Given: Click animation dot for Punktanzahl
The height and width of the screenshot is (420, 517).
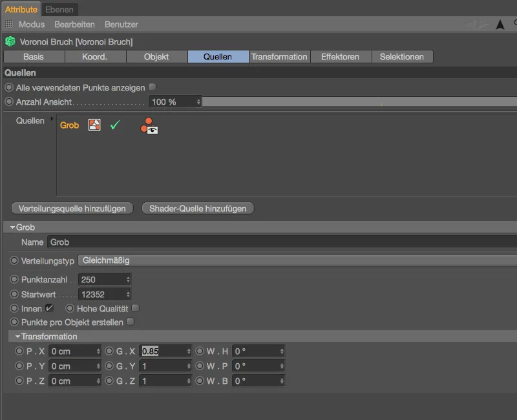Looking at the screenshot, I should 14,279.
